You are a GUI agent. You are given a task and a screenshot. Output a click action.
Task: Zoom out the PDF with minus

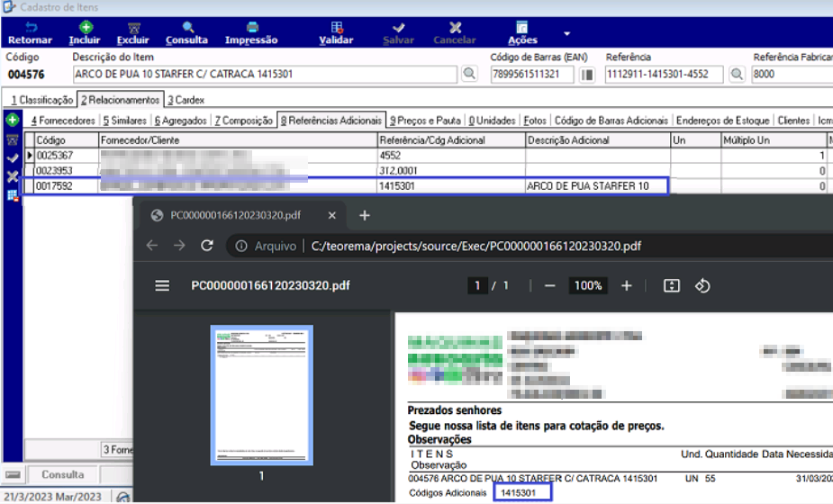[x=550, y=285]
